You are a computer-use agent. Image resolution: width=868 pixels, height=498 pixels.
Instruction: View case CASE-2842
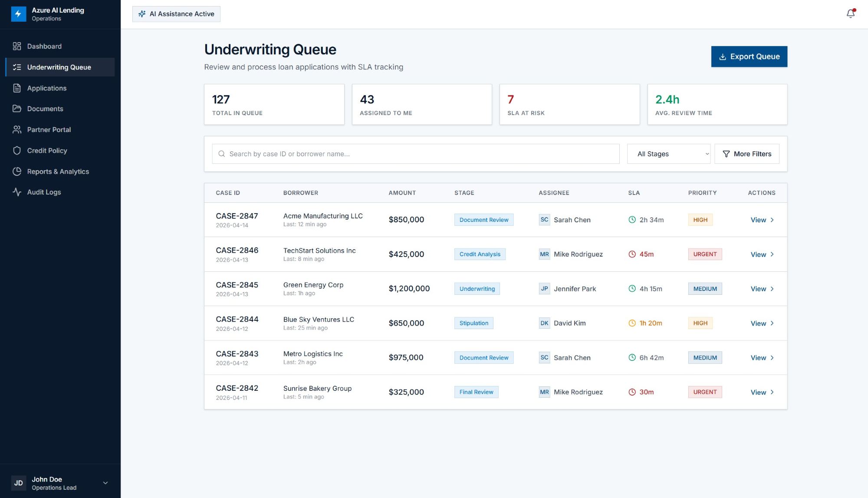click(762, 392)
